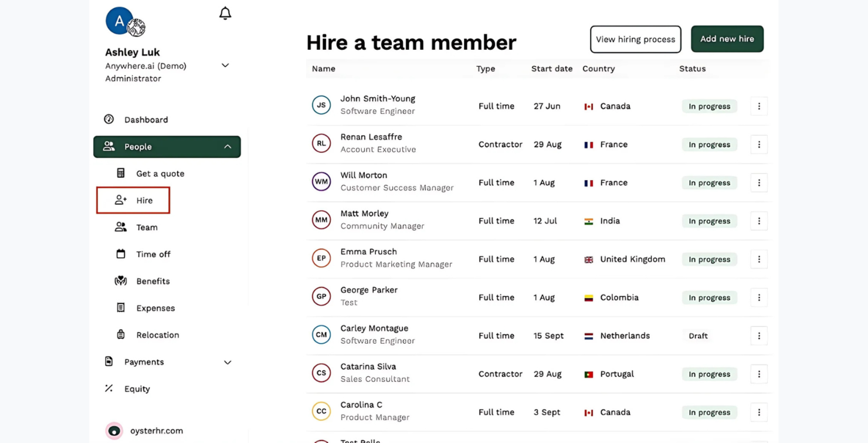Open row options for Matt Morley
This screenshot has width=868, height=443.
click(759, 221)
